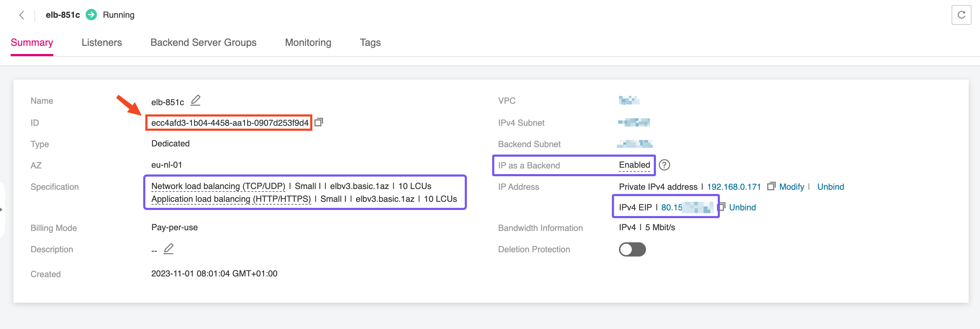This screenshot has height=329, width=980.
Task: Click the refresh icon button
Action: pos(961,15)
